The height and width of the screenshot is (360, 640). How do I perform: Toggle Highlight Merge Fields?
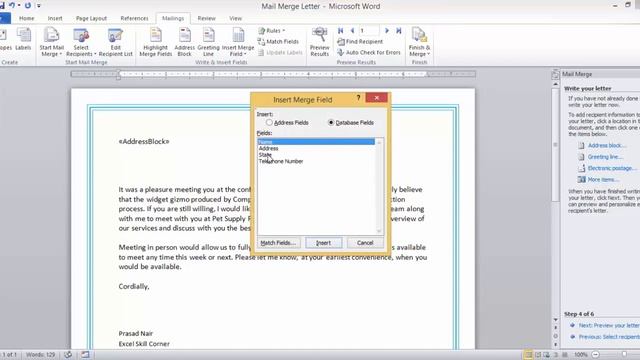pos(156,42)
